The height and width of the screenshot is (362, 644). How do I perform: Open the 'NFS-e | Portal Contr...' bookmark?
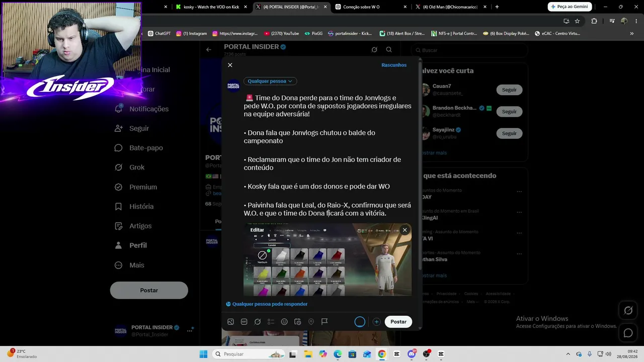(x=454, y=34)
